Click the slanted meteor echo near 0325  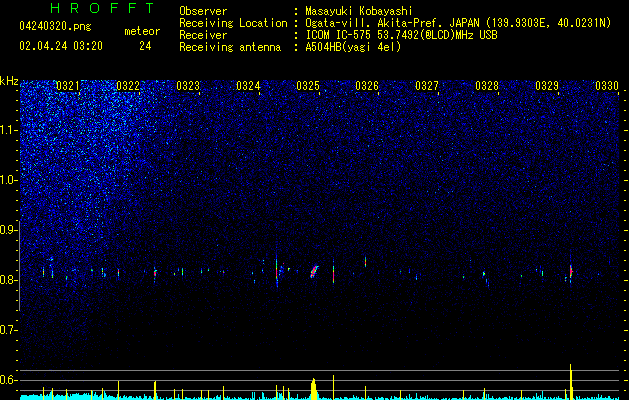click(314, 271)
